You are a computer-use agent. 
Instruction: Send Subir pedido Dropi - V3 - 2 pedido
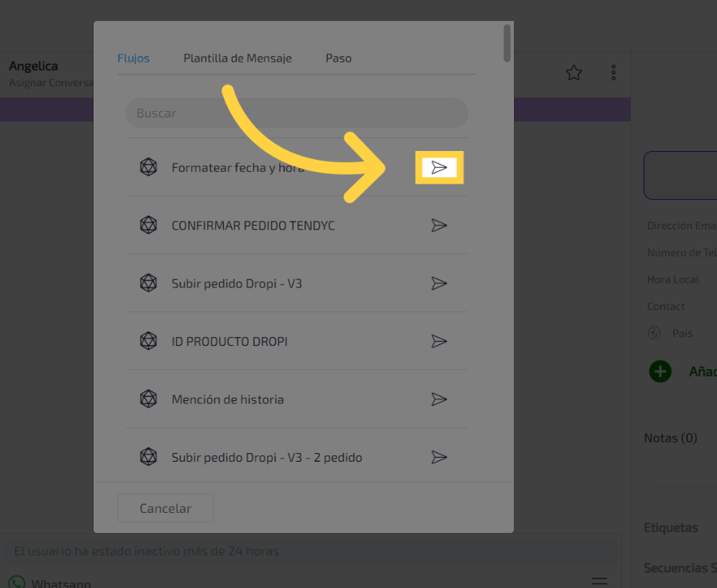(439, 457)
